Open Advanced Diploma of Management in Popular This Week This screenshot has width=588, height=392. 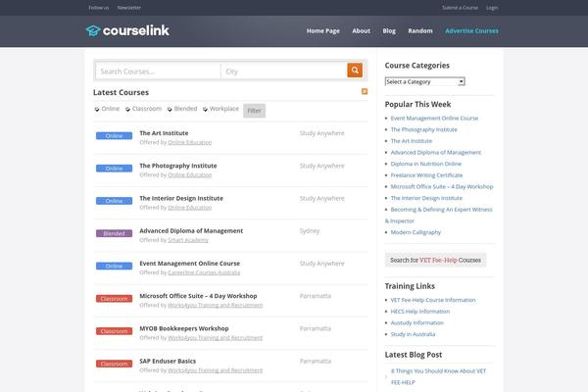coord(436,152)
